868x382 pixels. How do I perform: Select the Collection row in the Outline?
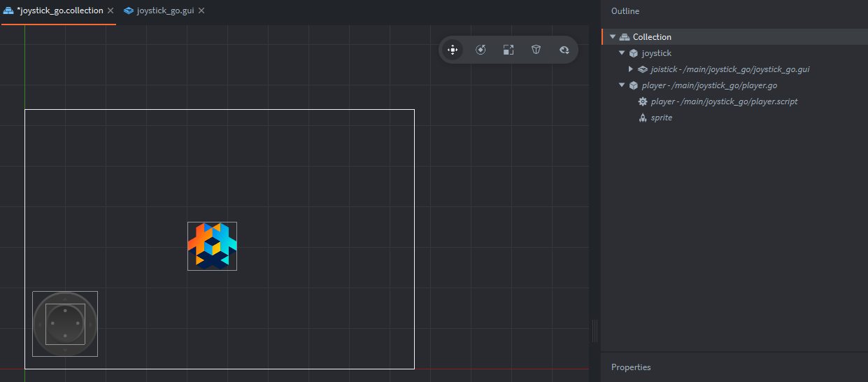[x=734, y=37]
